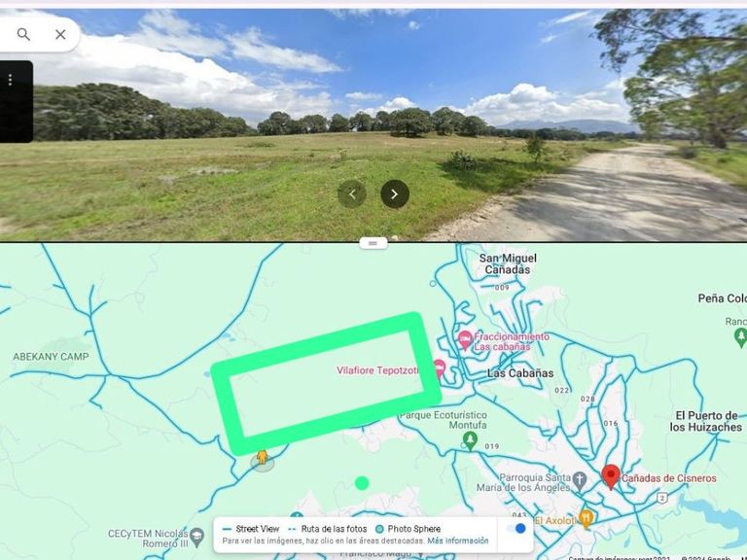Go to the previous Street View photo
Viewport: 747px width, 560px height.
(351, 193)
